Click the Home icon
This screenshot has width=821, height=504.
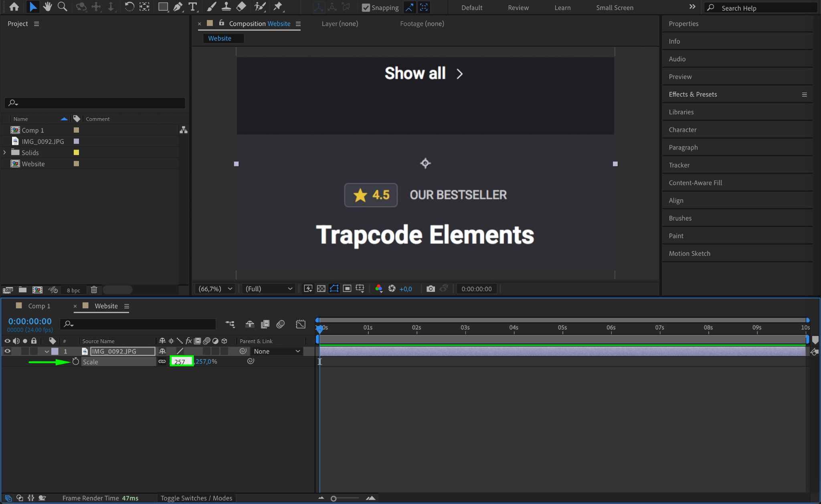[14, 7]
